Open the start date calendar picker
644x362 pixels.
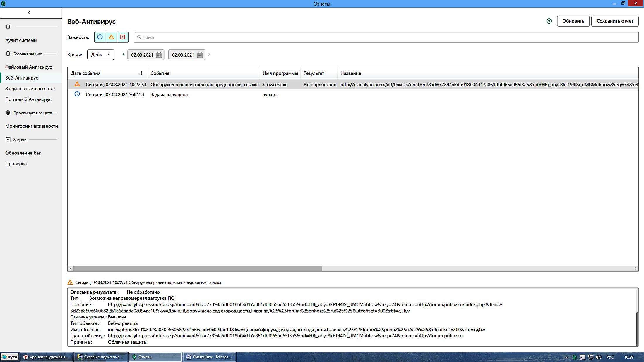(x=159, y=55)
